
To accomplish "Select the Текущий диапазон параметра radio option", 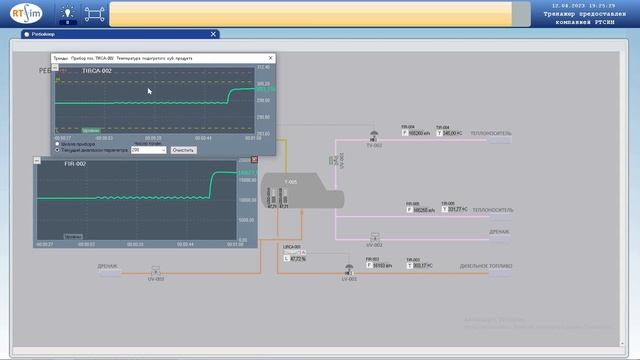I will tap(57, 150).
